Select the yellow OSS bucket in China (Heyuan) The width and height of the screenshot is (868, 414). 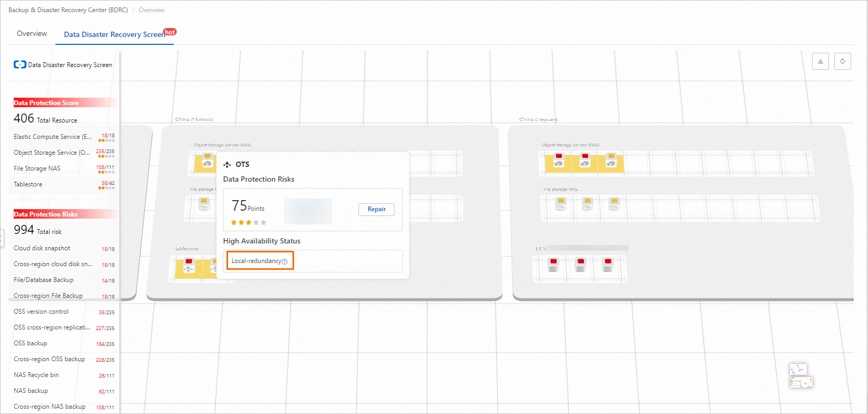click(x=611, y=161)
